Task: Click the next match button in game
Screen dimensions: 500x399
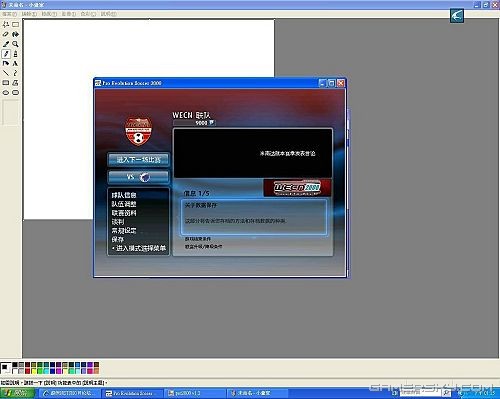Action: pyautogui.click(x=138, y=160)
